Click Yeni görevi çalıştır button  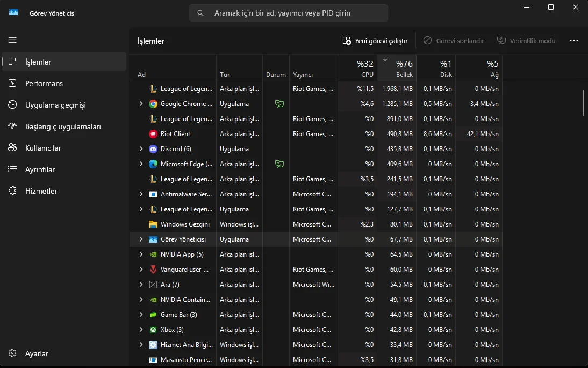pyautogui.click(x=375, y=40)
